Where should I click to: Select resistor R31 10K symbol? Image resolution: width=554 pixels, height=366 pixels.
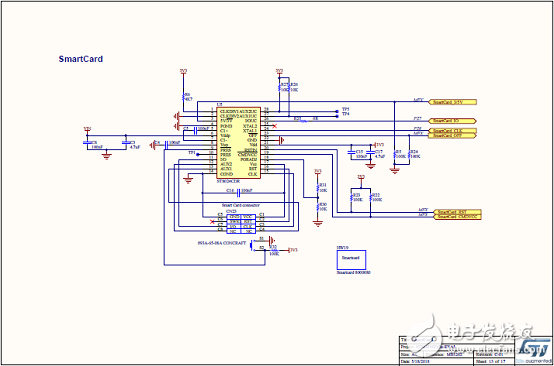(318, 188)
